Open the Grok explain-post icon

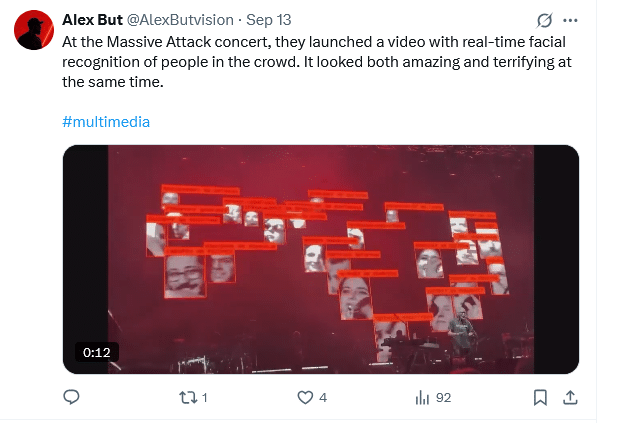[x=545, y=20]
